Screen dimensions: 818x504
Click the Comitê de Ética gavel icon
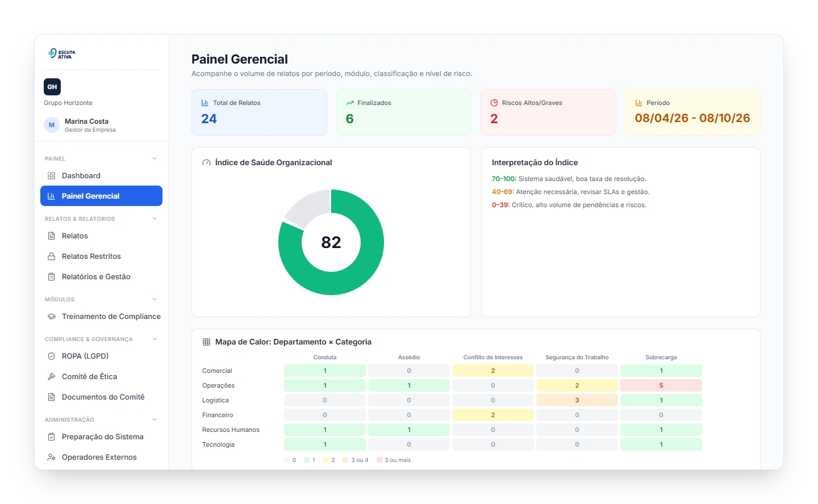[52, 377]
